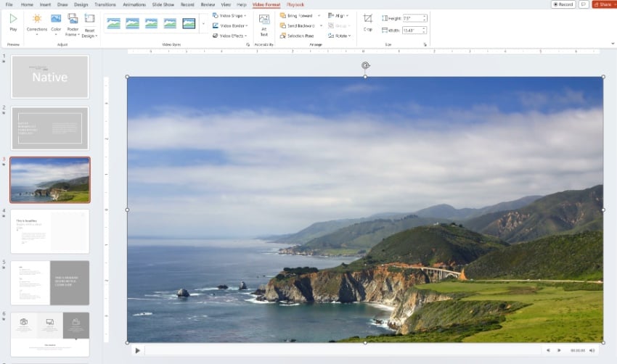Image resolution: width=617 pixels, height=364 pixels.
Task: Open the Transitions ribbon tab
Action: [105, 4]
